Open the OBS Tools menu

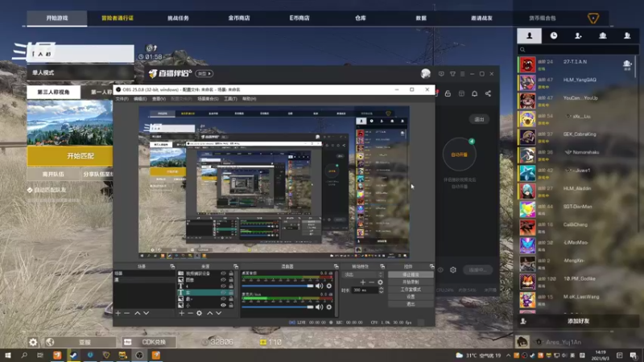point(230,99)
